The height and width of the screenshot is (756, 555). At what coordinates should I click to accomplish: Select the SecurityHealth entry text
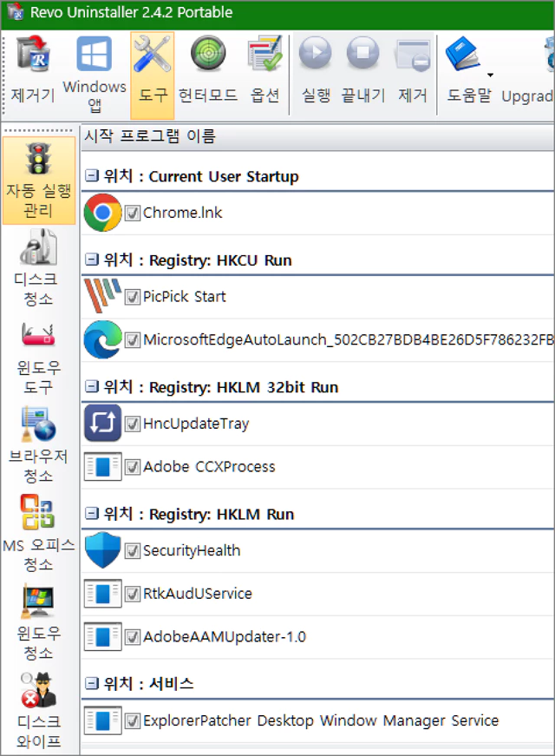(x=192, y=550)
